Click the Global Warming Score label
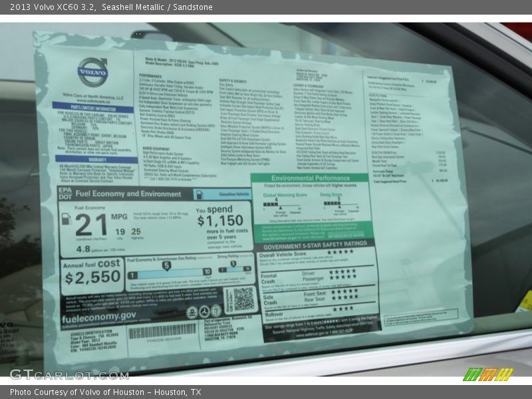This screenshot has height=399, width=532. [x=285, y=195]
